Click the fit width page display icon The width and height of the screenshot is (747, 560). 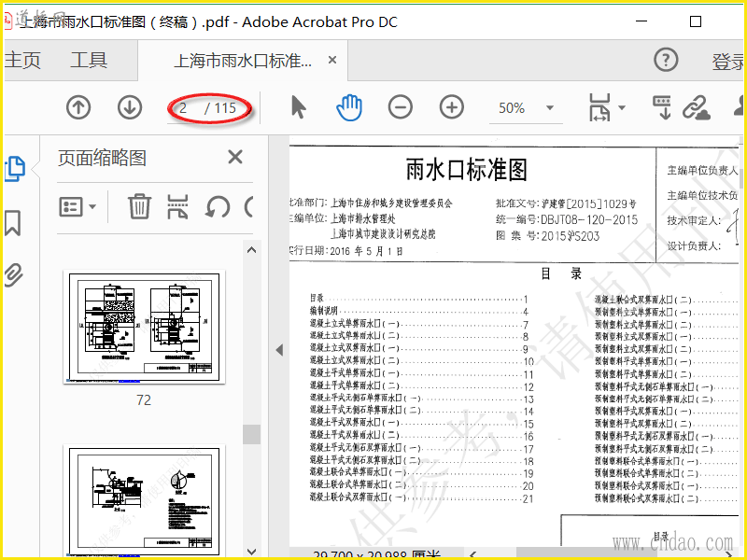click(x=599, y=107)
